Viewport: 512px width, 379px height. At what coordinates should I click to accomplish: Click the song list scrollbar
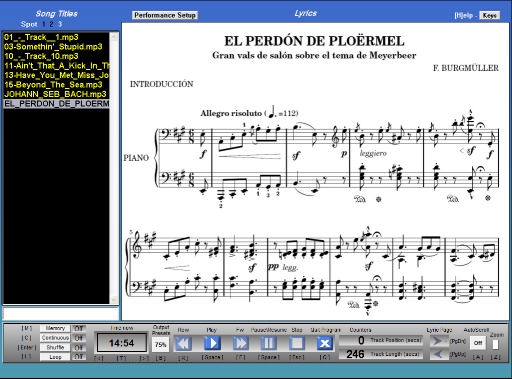click(114, 168)
